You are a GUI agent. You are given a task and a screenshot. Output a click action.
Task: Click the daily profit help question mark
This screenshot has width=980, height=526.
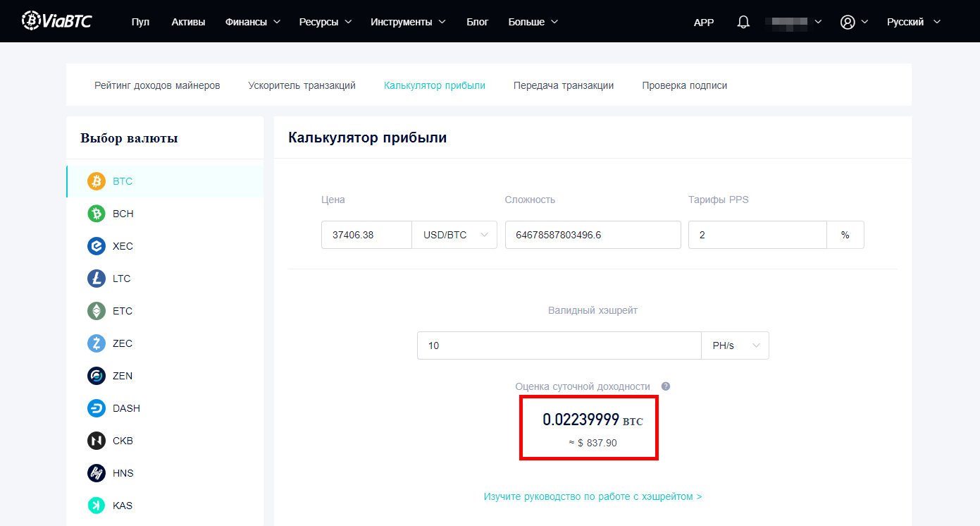pyautogui.click(x=665, y=386)
